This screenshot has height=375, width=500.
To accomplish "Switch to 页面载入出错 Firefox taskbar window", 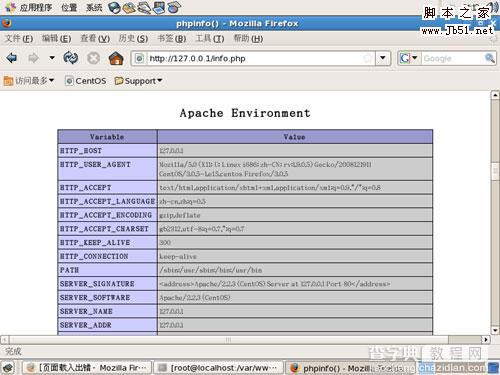I will coord(87,368).
